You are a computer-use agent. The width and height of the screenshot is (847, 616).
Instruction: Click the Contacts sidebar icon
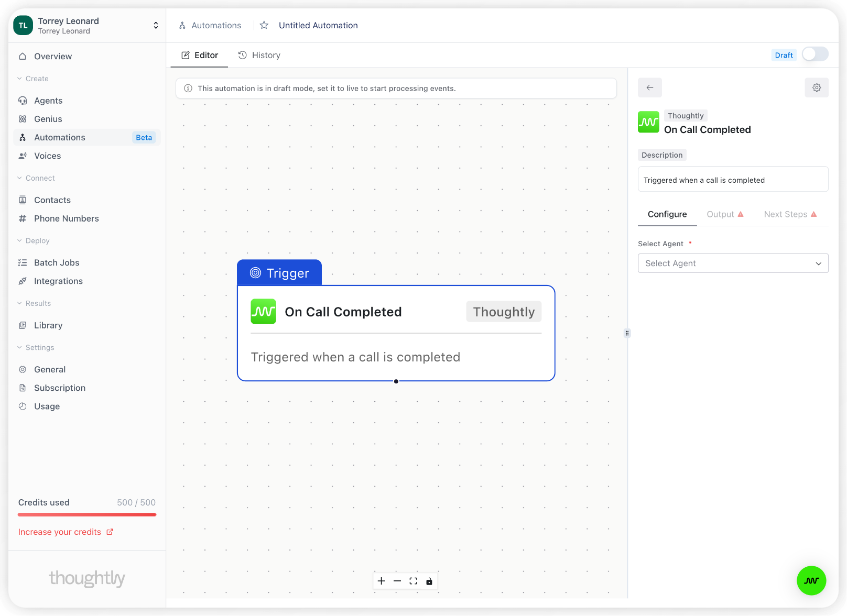23,200
